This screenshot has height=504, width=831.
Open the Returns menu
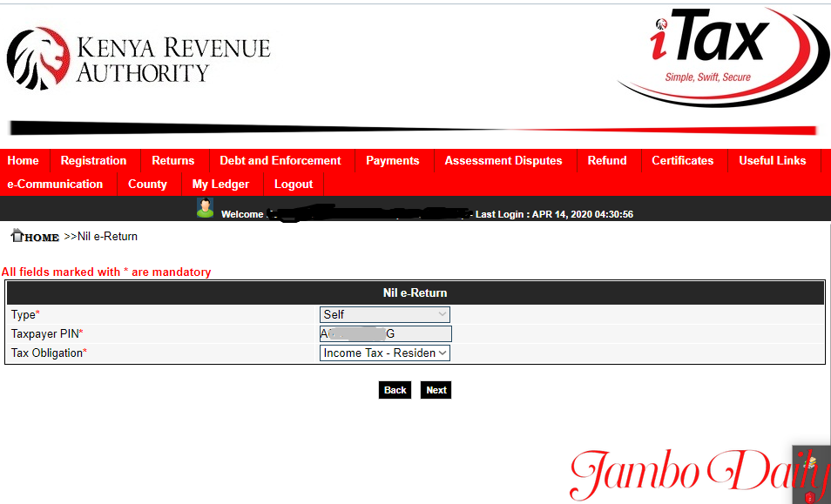(172, 160)
